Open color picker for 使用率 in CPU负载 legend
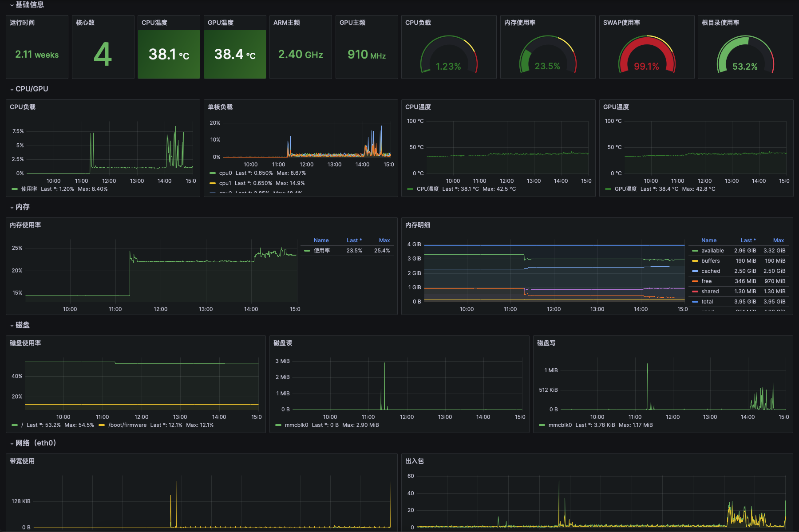Image resolution: width=799 pixels, height=532 pixels. pos(15,189)
